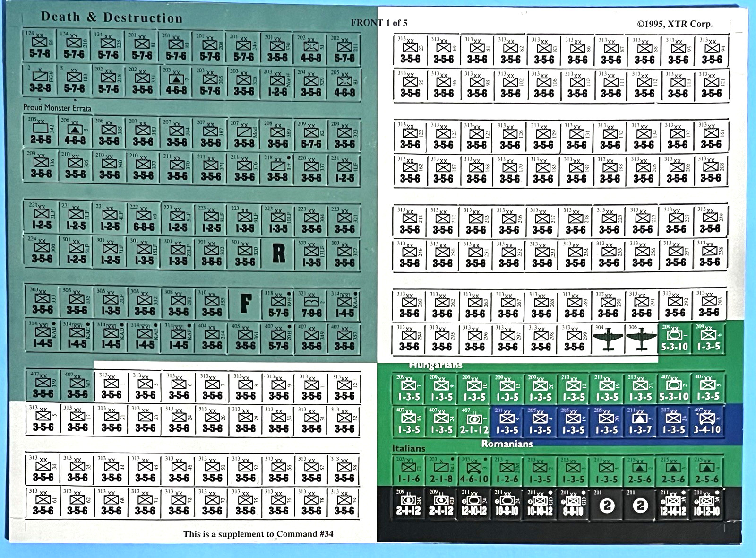Choose the blue Romanian 1-3-7 counter

pyautogui.click(x=640, y=421)
